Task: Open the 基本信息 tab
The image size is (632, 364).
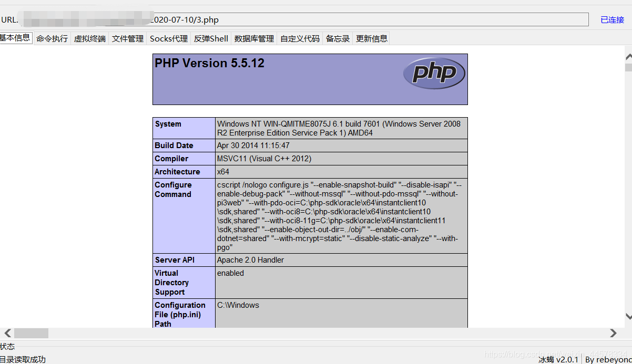Action: (16, 38)
